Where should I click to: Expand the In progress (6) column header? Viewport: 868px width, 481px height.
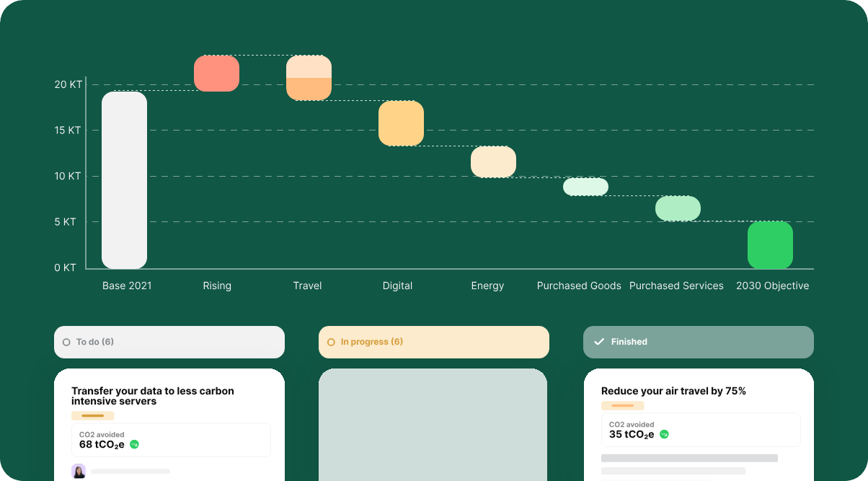point(433,341)
